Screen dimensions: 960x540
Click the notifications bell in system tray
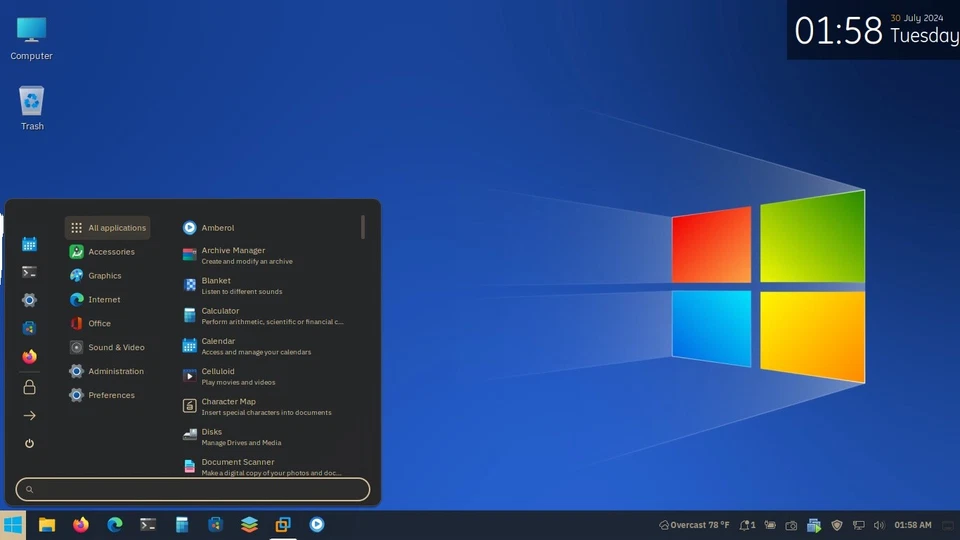coord(746,525)
